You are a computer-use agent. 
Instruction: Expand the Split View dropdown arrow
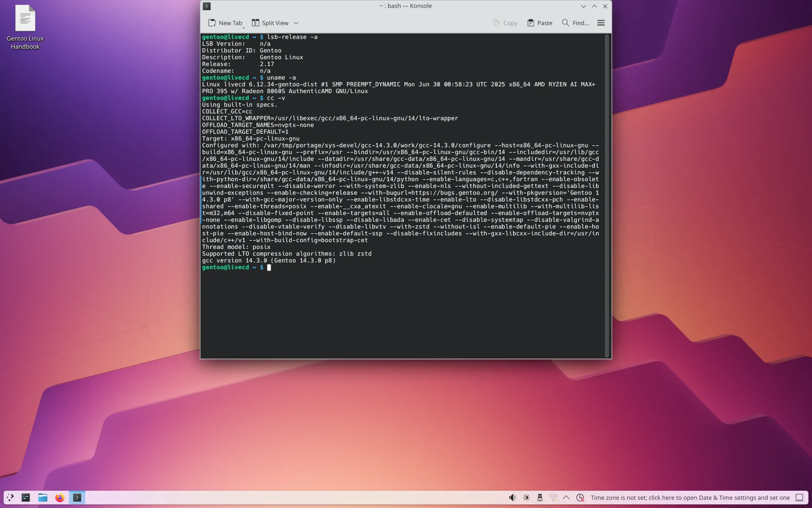click(x=296, y=23)
